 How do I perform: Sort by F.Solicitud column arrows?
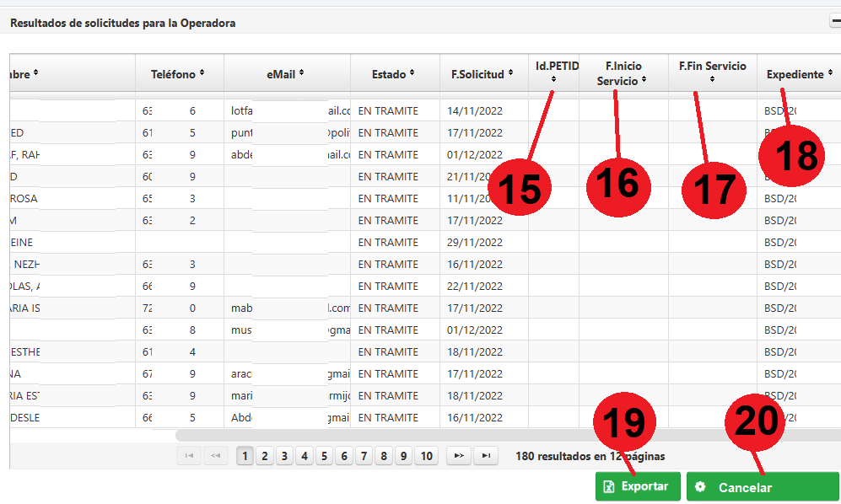tap(510, 74)
